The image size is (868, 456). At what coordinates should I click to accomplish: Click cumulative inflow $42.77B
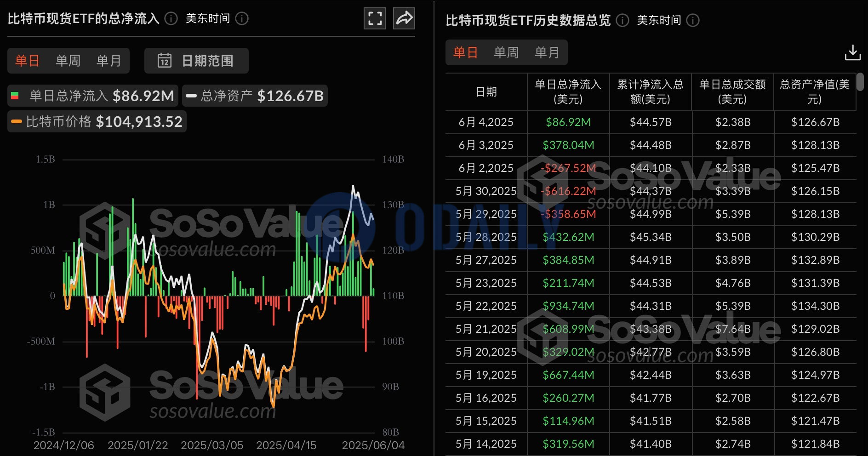[x=651, y=352]
